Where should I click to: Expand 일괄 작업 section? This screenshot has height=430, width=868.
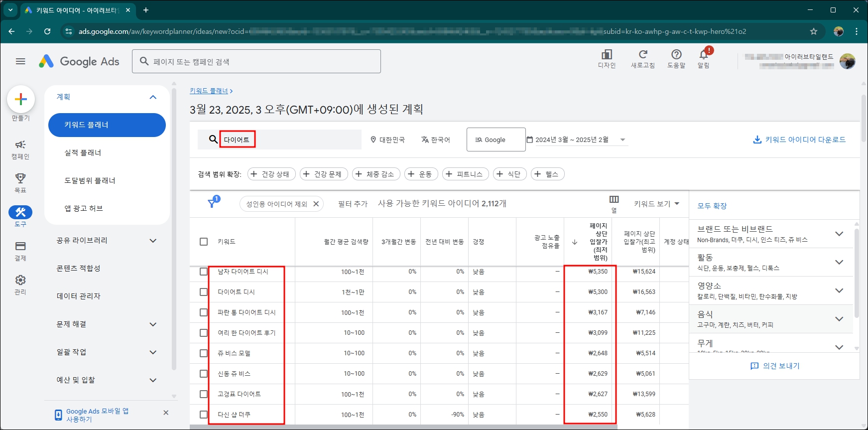(x=153, y=352)
